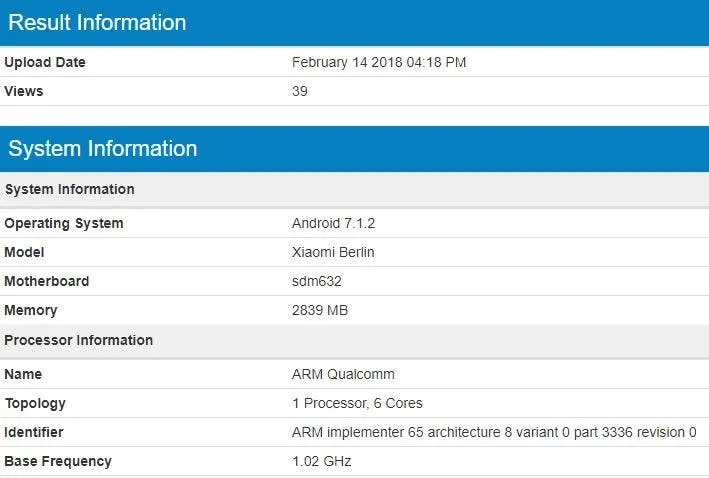
Task: Click the 2839 MB memory value
Action: 320,310
